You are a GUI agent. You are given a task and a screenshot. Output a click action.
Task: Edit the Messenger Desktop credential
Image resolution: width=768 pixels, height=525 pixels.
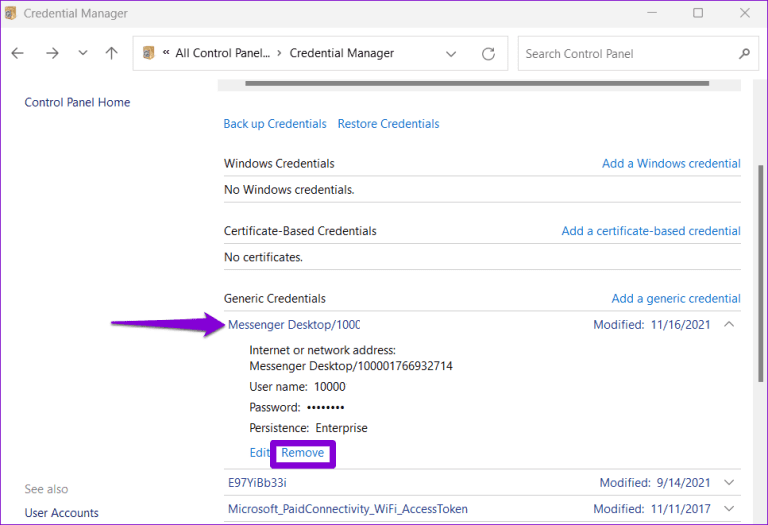(259, 453)
